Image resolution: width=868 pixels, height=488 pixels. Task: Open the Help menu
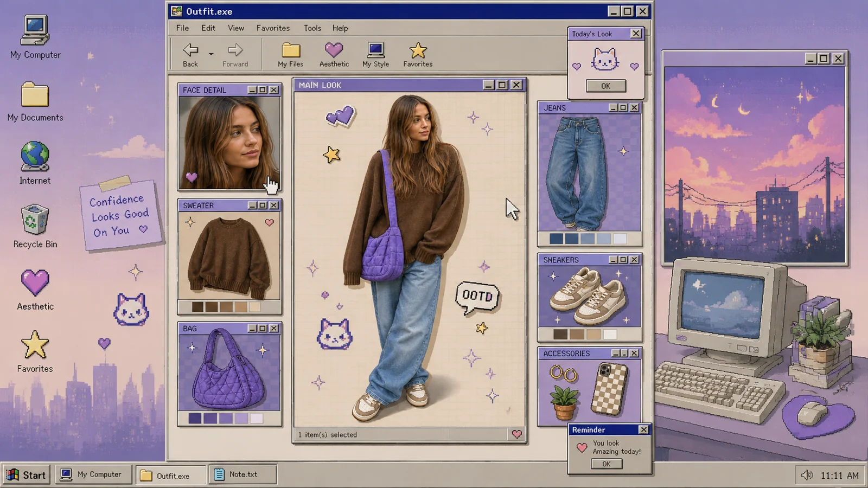point(340,28)
